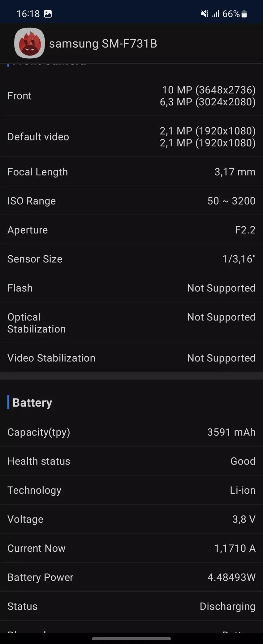Screen dimensions: 263x644
Task: Tap the Current Now row
Action: click(131, 548)
